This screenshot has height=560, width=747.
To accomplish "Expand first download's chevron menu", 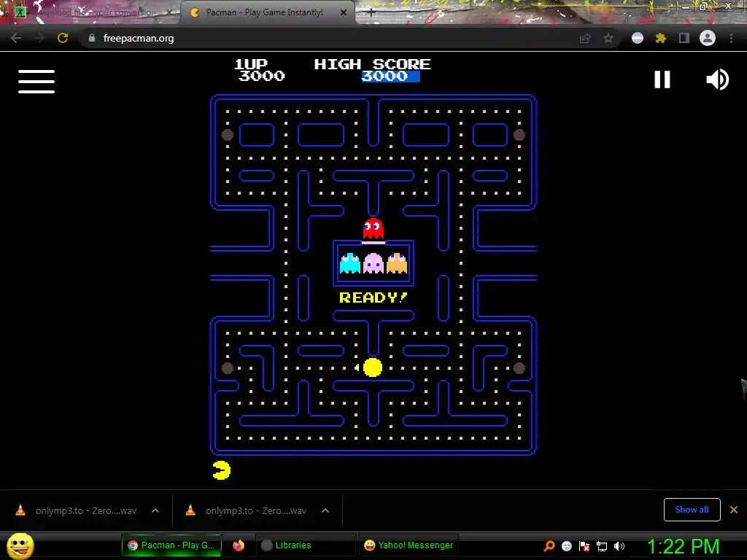I will [155, 510].
